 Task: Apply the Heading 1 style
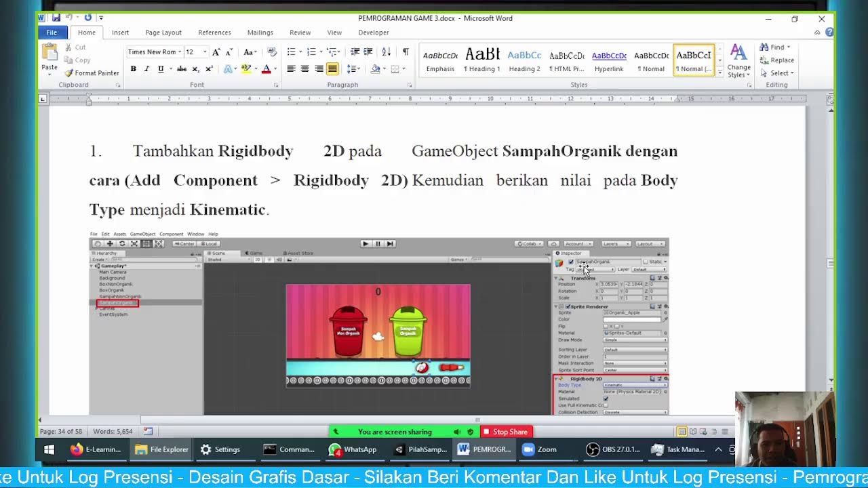click(x=482, y=60)
